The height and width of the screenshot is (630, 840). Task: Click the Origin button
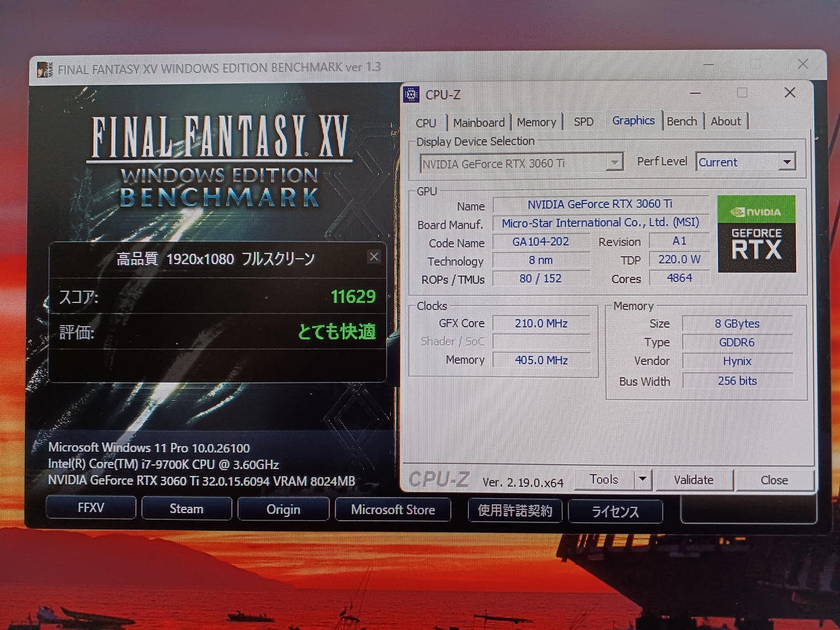(x=283, y=509)
